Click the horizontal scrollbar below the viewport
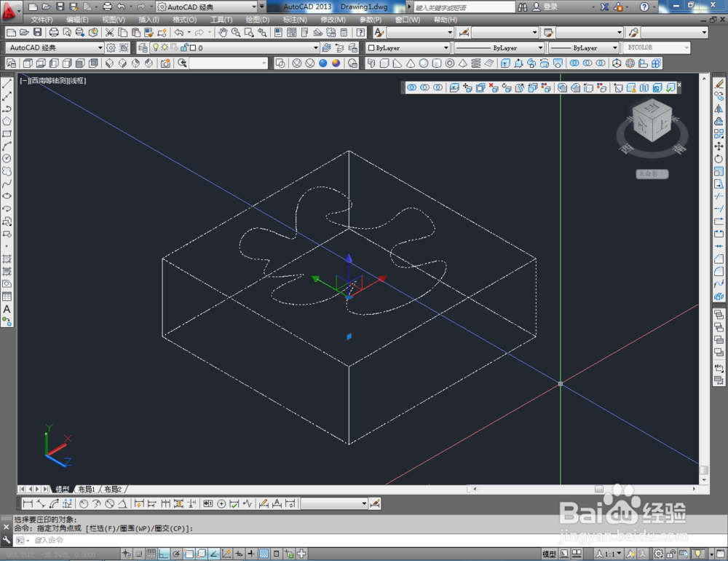 [x=584, y=489]
